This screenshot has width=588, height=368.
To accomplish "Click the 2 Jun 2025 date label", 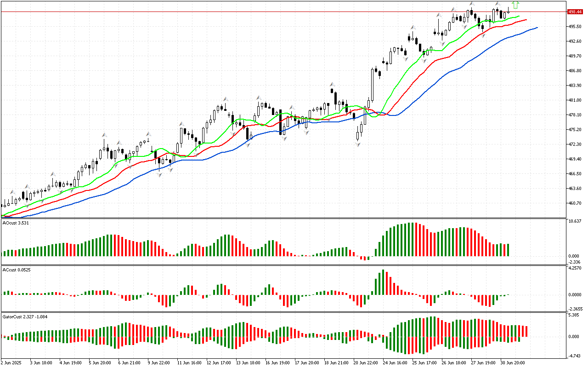I will [13, 362].
